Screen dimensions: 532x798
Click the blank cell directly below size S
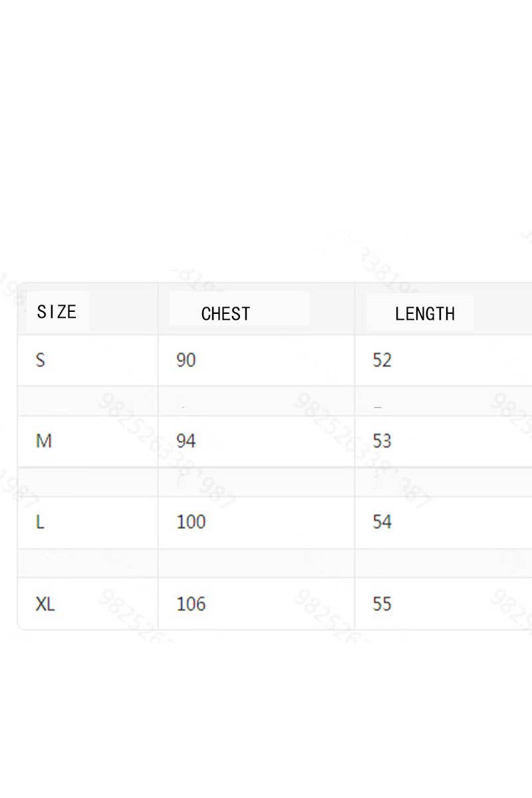pos(88,401)
